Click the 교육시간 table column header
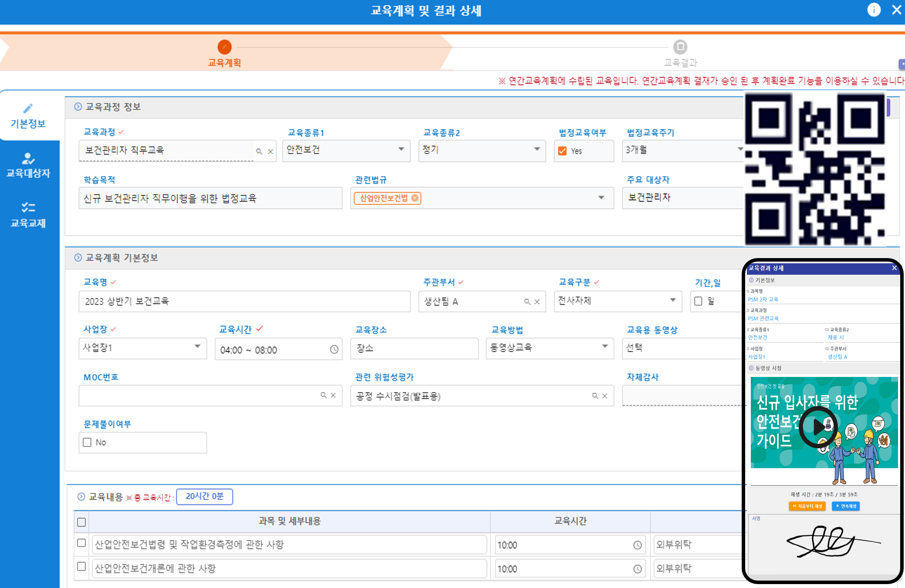 [x=570, y=521]
